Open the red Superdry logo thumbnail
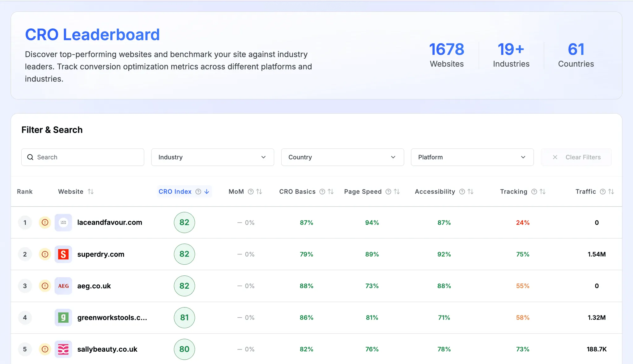 click(63, 254)
